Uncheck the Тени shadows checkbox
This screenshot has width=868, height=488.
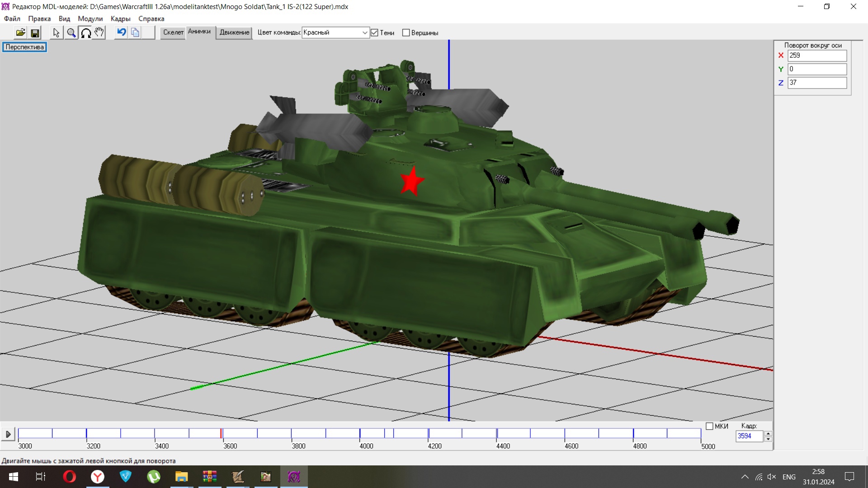click(x=374, y=33)
